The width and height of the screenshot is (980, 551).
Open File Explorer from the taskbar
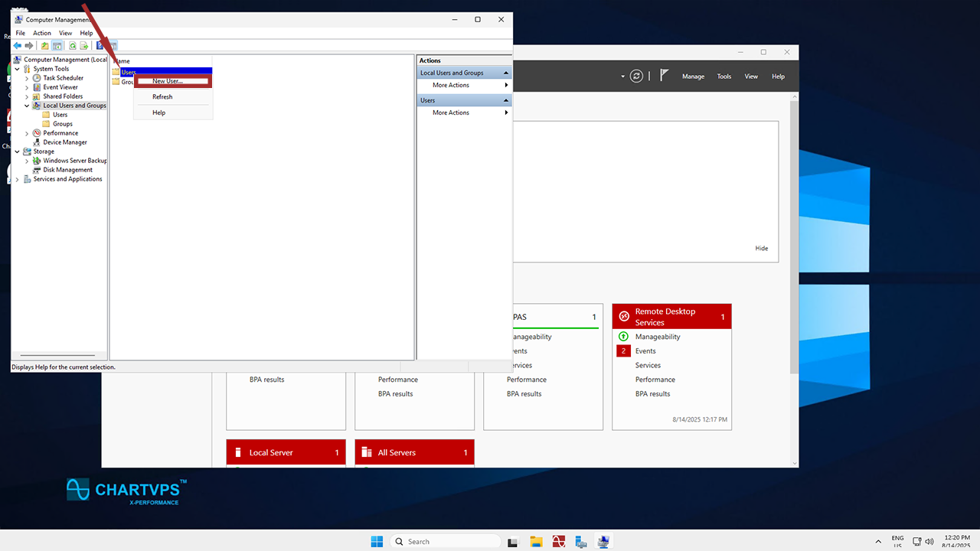[536, 542]
